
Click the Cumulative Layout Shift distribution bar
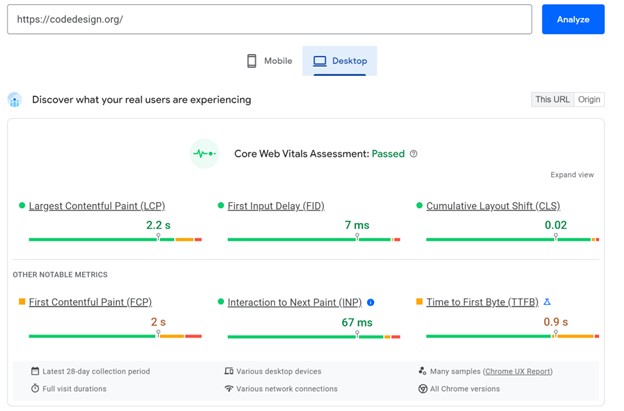[511, 240]
